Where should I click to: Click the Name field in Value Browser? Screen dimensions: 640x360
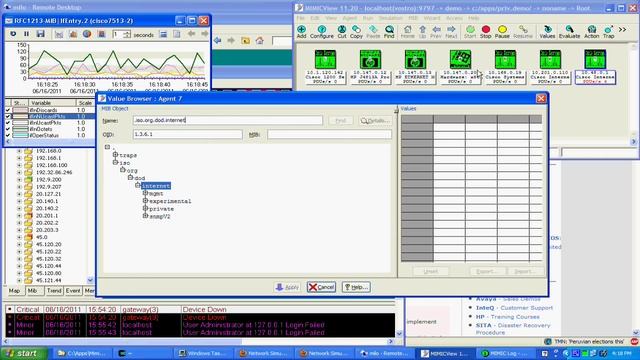(x=228, y=120)
